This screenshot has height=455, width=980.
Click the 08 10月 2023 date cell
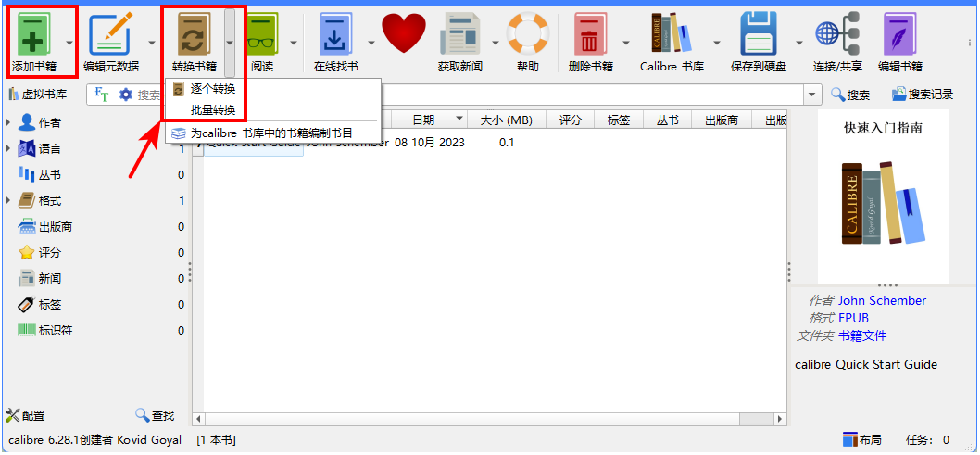[x=430, y=143]
